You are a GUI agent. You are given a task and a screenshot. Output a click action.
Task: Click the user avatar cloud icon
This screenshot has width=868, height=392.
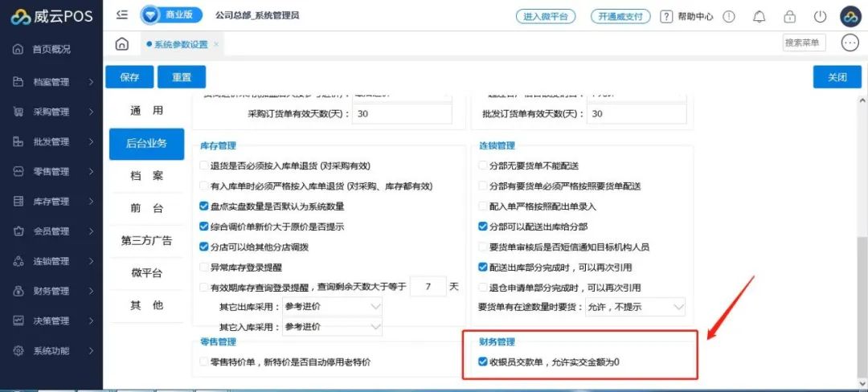coord(850,16)
